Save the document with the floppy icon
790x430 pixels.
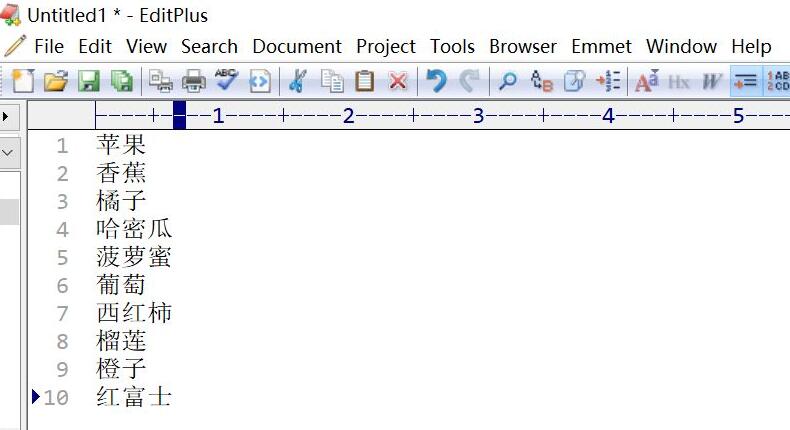(89, 81)
